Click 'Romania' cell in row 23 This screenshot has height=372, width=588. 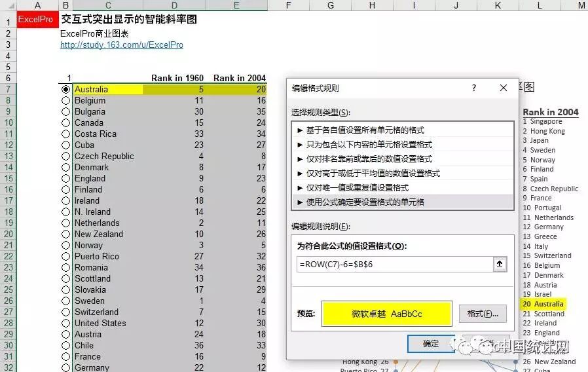pyautogui.click(x=108, y=267)
